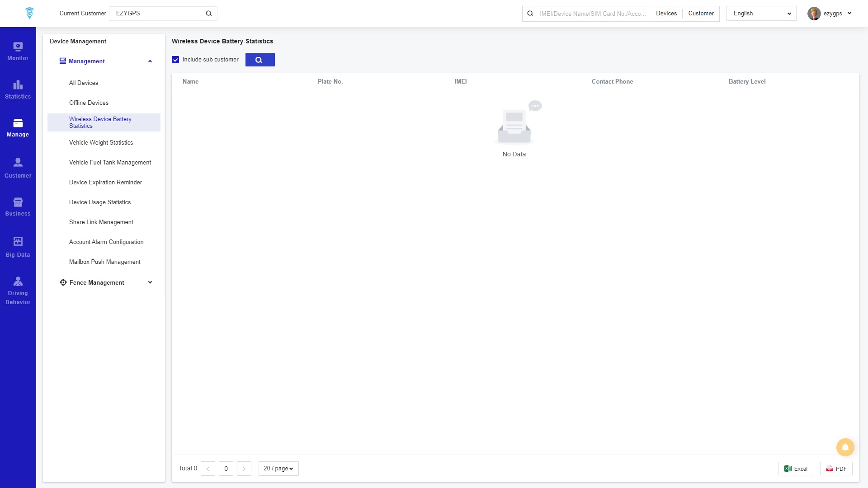This screenshot has height=488, width=868.
Task: Uncheck Include sub customer checkbox
Action: (175, 60)
